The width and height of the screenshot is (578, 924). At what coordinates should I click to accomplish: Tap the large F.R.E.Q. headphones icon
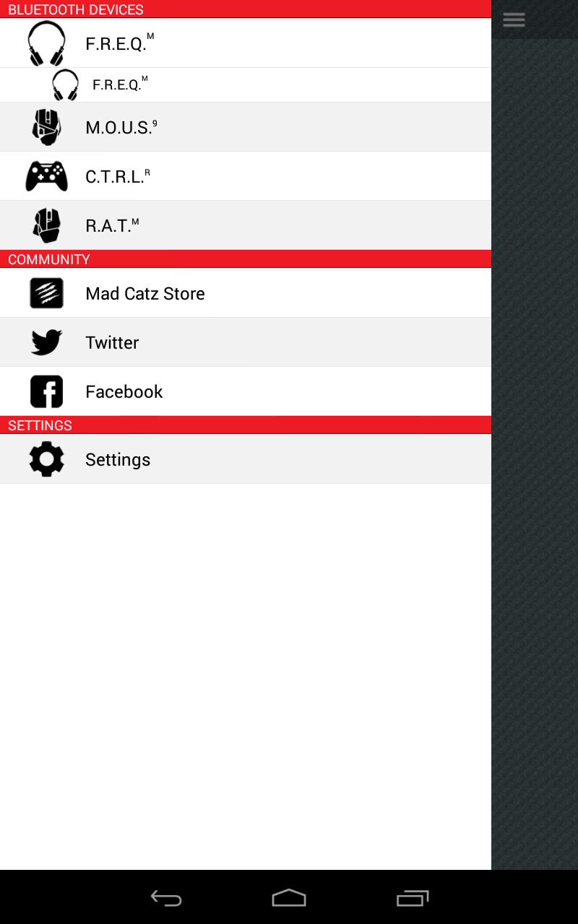coord(46,43)
